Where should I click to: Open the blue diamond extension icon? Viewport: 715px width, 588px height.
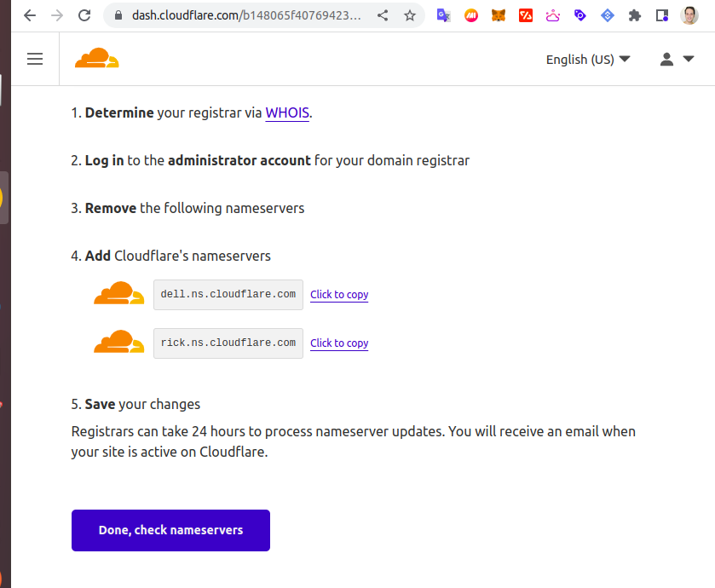point(608,16)
